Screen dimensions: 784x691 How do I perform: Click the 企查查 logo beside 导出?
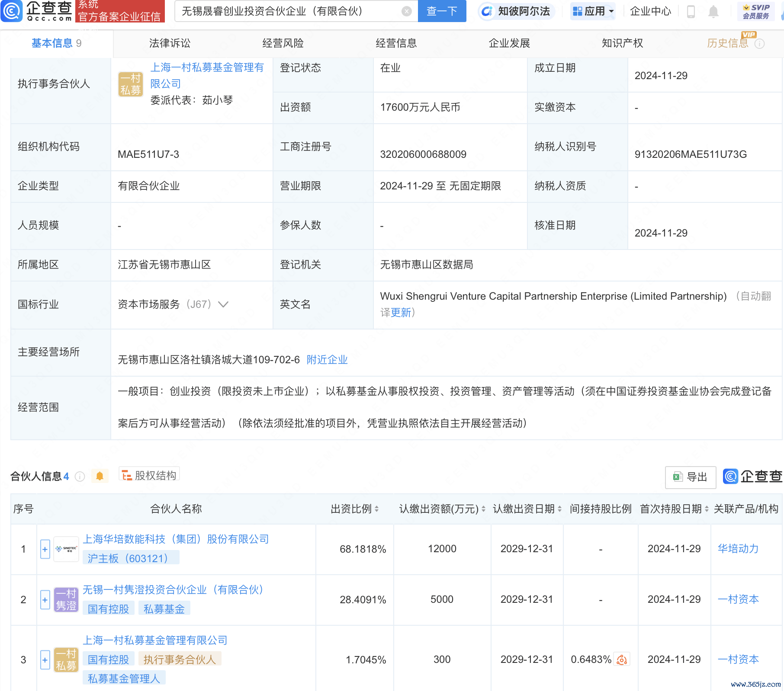(752, 477)
